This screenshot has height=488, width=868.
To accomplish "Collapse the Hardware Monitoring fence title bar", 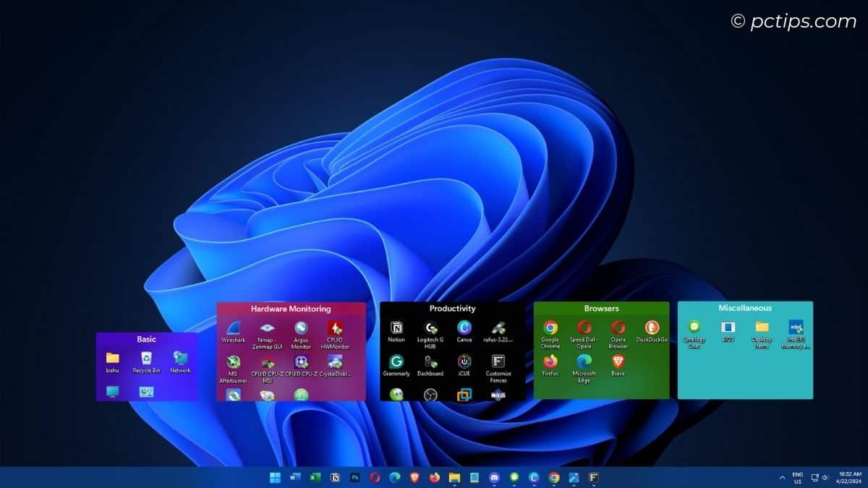I will (289, 308).
